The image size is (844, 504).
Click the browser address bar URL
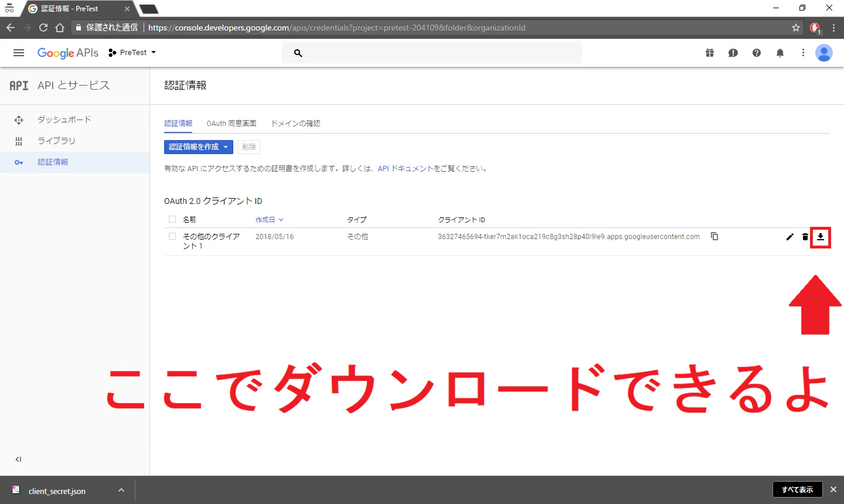[337, 28]
